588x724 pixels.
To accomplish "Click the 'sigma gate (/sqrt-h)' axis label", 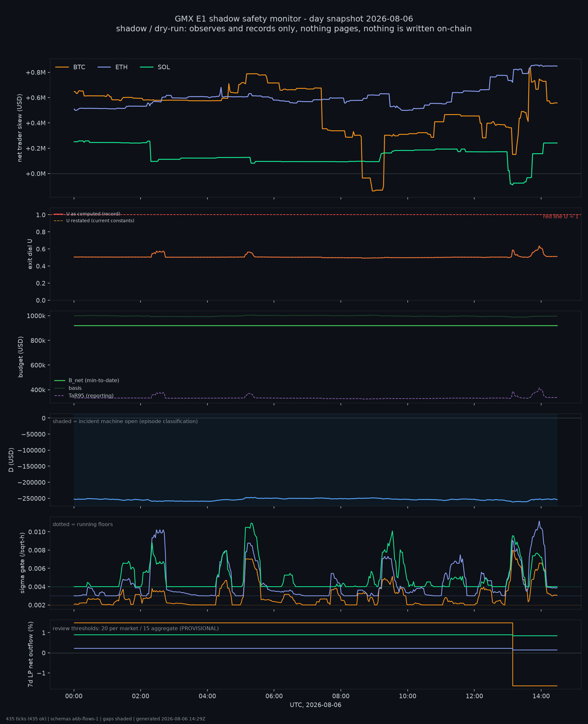I will pyautogui.click(x=22, y=563).
